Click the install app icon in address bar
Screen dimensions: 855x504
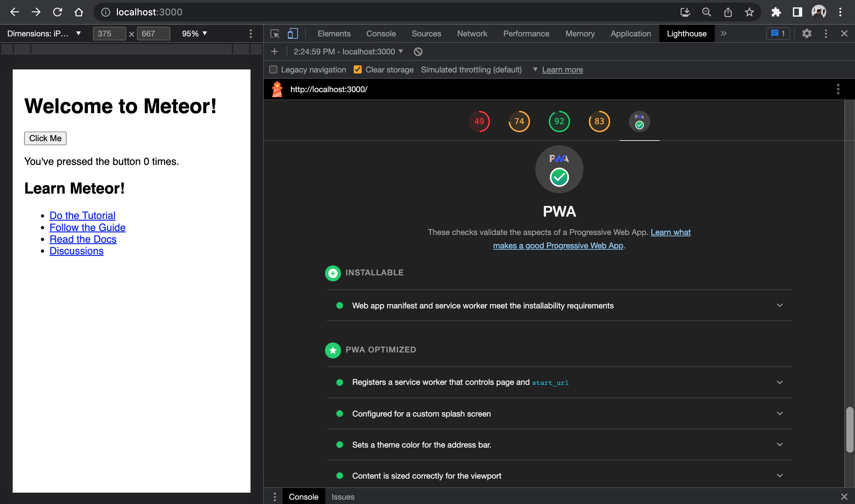tap(685, 12)
